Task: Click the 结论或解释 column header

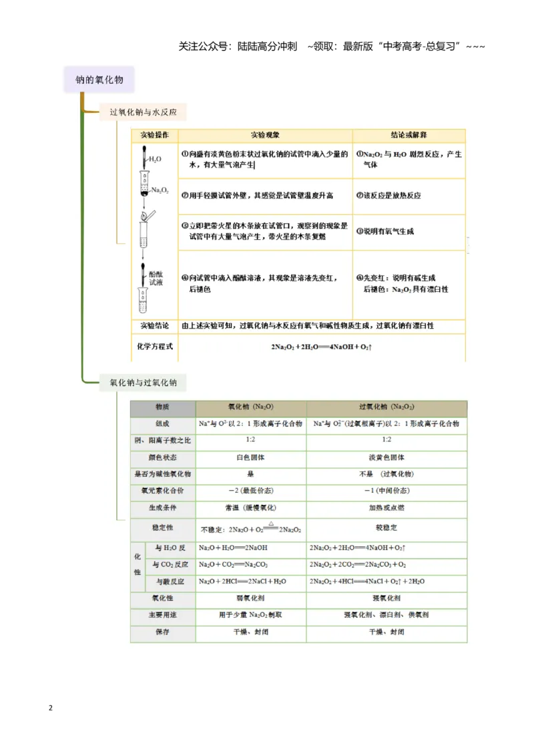Action: coord(409,135)
